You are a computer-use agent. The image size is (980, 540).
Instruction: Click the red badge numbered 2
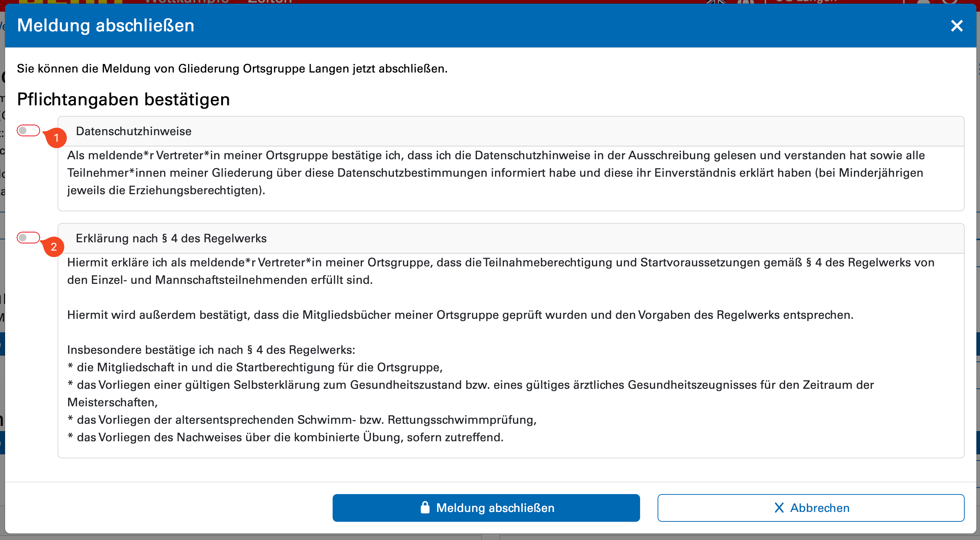pos(54,247)
